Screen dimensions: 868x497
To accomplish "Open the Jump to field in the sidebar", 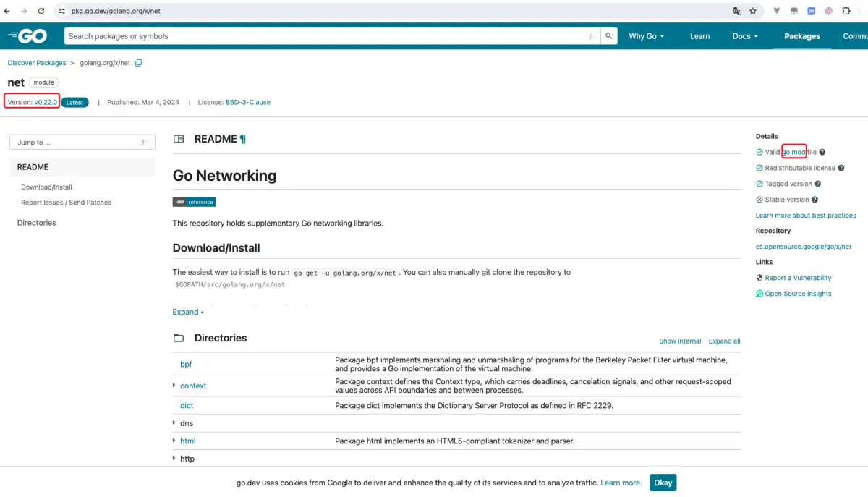I will coord(82,143).
